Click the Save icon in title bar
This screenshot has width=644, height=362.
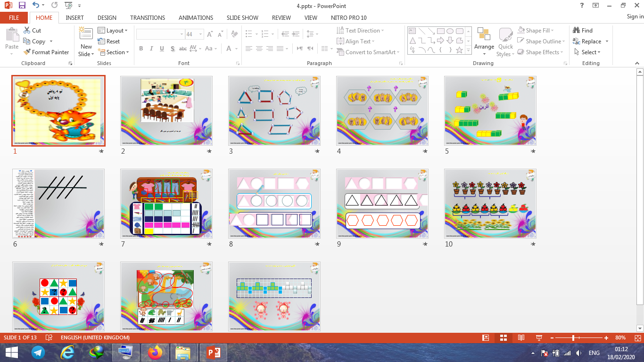(22, 6)
